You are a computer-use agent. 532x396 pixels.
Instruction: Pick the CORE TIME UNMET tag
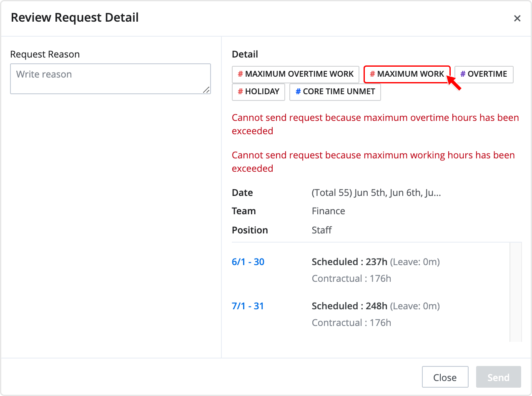(335, 92)
